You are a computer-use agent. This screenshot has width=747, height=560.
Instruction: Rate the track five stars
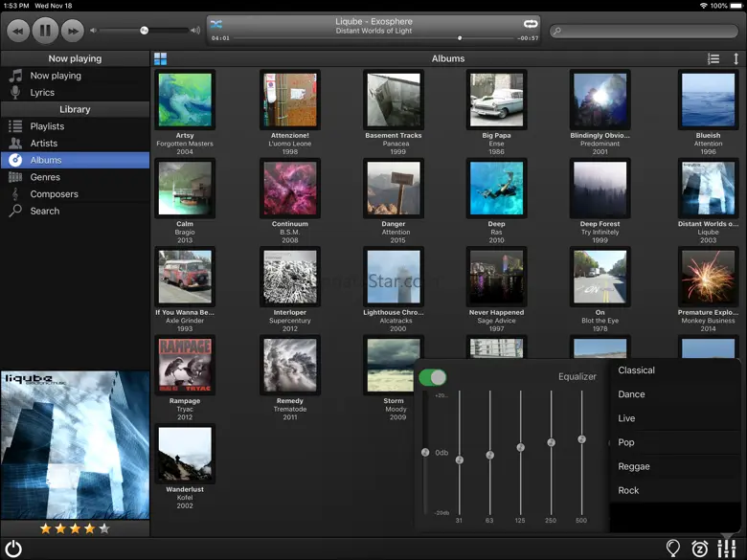[x=104, y=528]
